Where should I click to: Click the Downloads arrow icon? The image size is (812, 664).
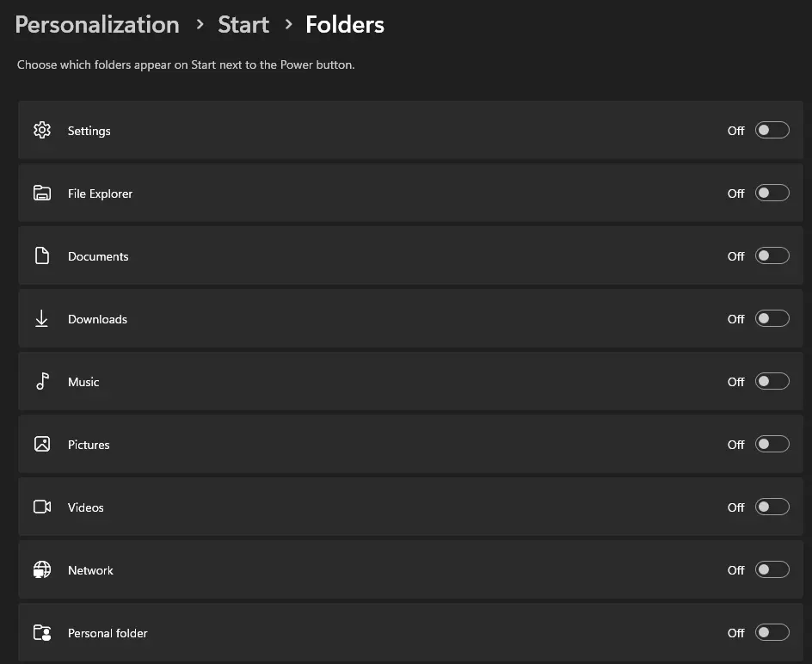(41, 318)
